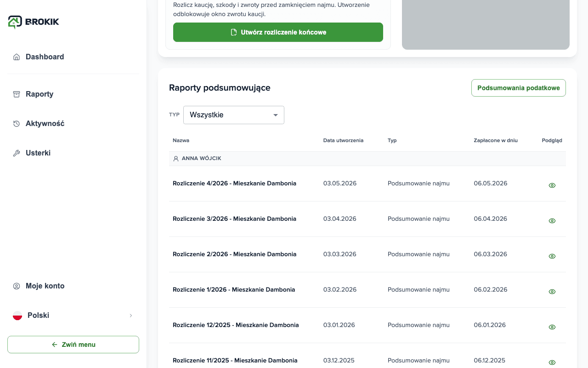588x368 pixels.
Task: Click the Zapłacone w dniu column header
Action: tap(496, 140)
